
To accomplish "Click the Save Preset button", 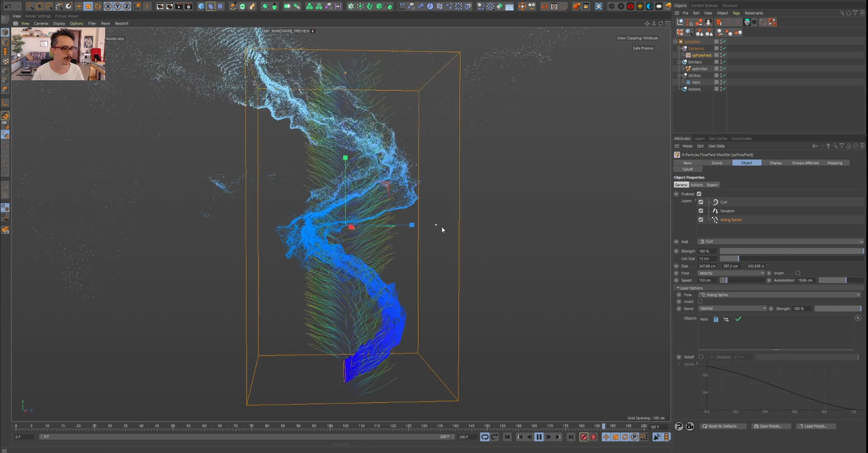I will pyautogui.click(x=771, y=426).
